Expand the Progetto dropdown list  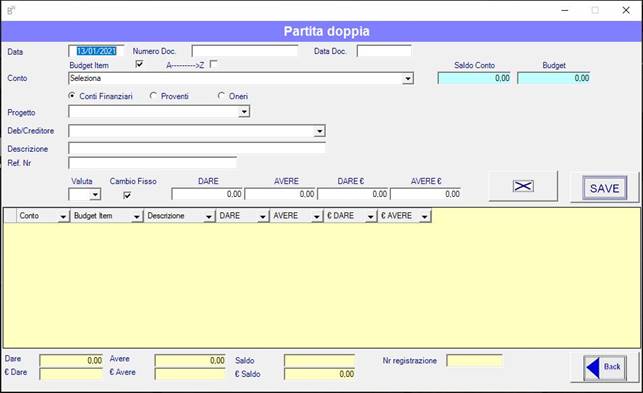(244, 112)
